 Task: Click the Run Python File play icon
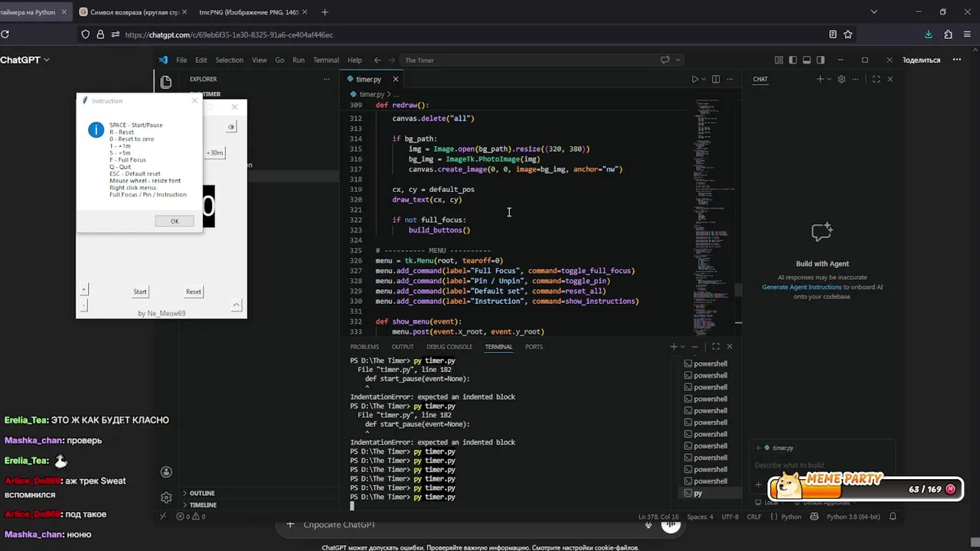[x=694, y=79]
